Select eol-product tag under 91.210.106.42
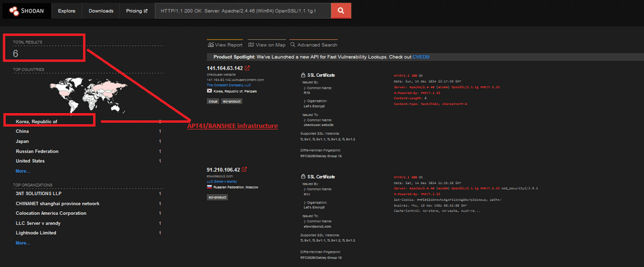Image resolution: width=644 pixels, height=267 pixels. (217, 197)
